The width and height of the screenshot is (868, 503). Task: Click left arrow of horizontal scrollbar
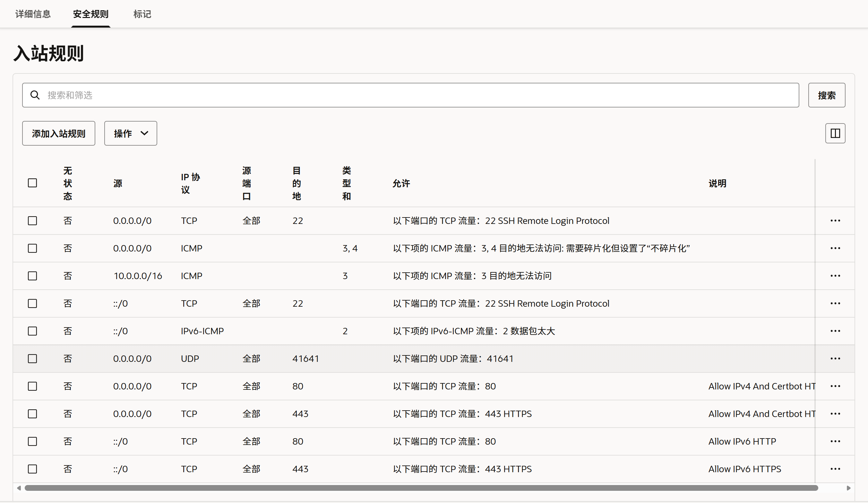point(19,488)
